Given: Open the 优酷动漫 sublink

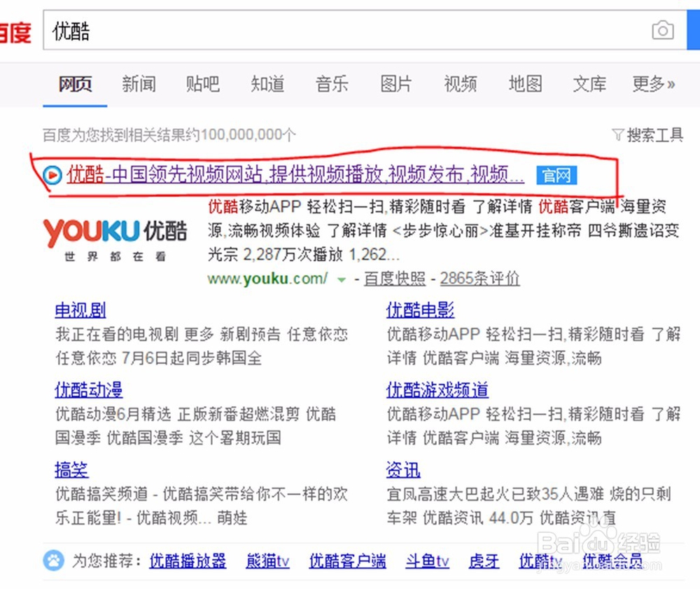Looking at the screenshot, I should click(x=89, y=390).
